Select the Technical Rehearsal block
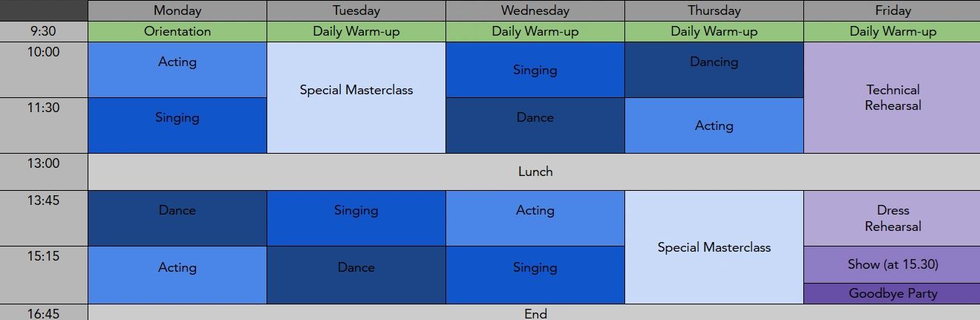Viewport: 980px width, 320px height. [x=892, y=97]
